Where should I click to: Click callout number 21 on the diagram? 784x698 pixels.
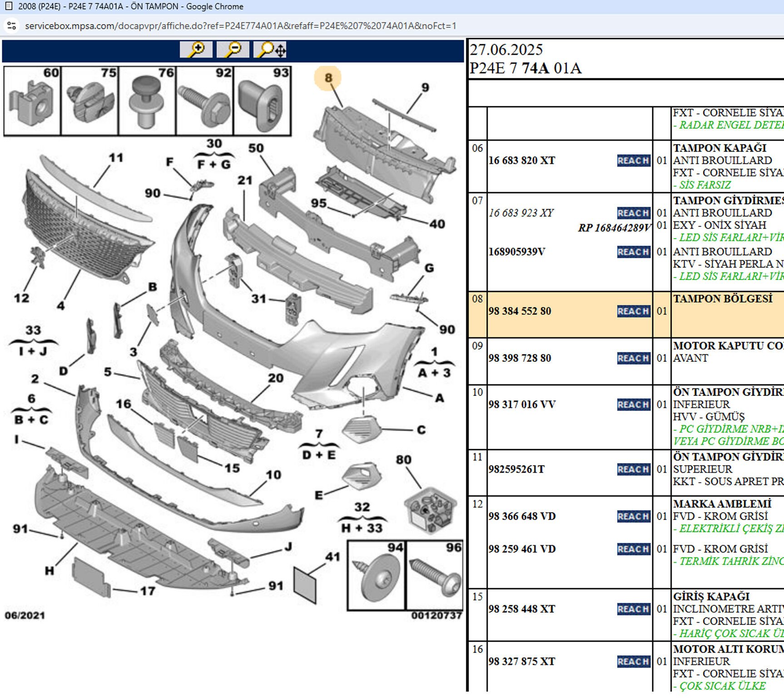(x=245, y=180)
